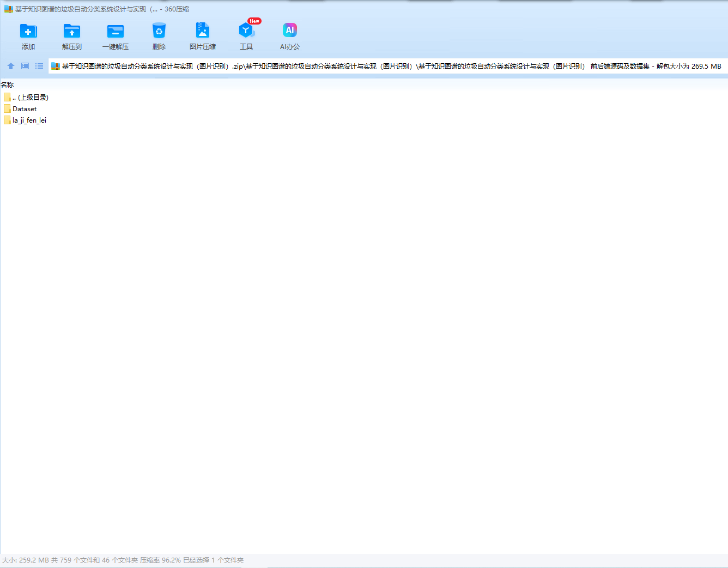Select the ".. (上级目录)" parent directory row
This screenshot has height=568, width=728.
coord(26,97)
